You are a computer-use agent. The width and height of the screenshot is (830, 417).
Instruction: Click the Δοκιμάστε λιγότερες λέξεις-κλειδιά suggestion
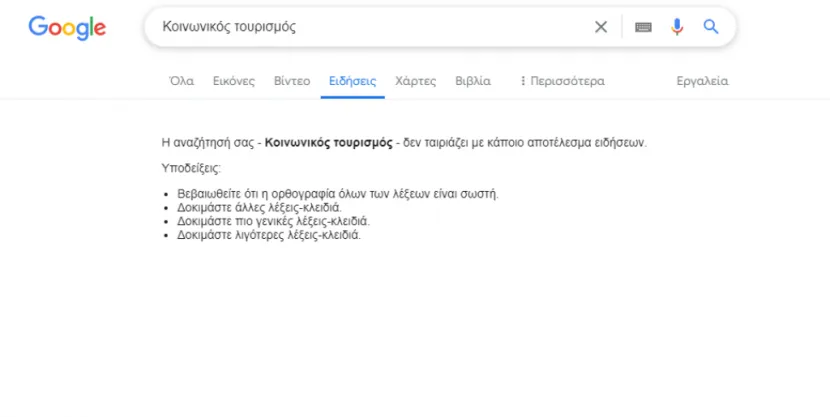(x=269, y=235)
